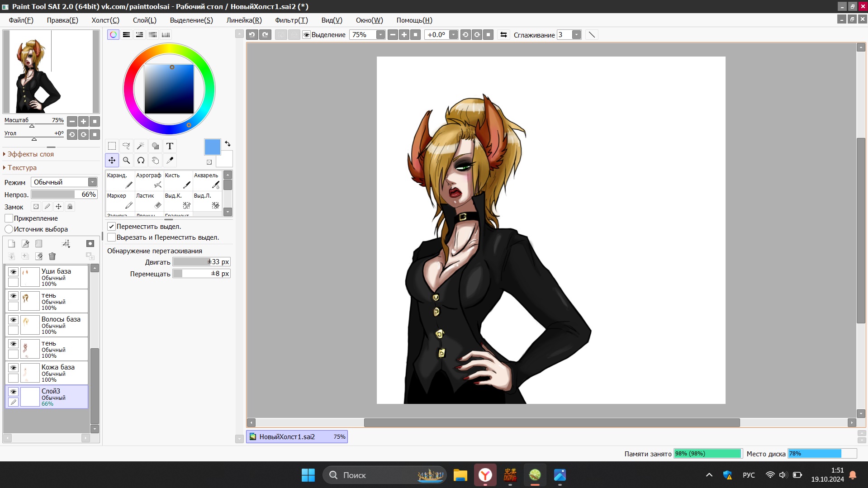Uncheck the Переместить выдел. checkbox

point(111,227)
